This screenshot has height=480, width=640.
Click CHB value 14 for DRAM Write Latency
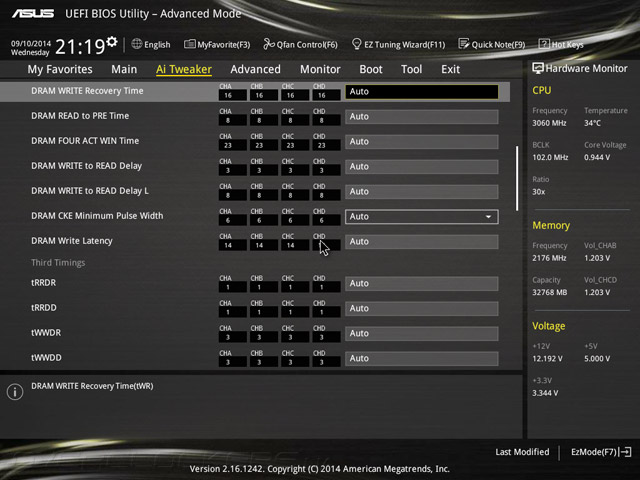pos(264,245)
